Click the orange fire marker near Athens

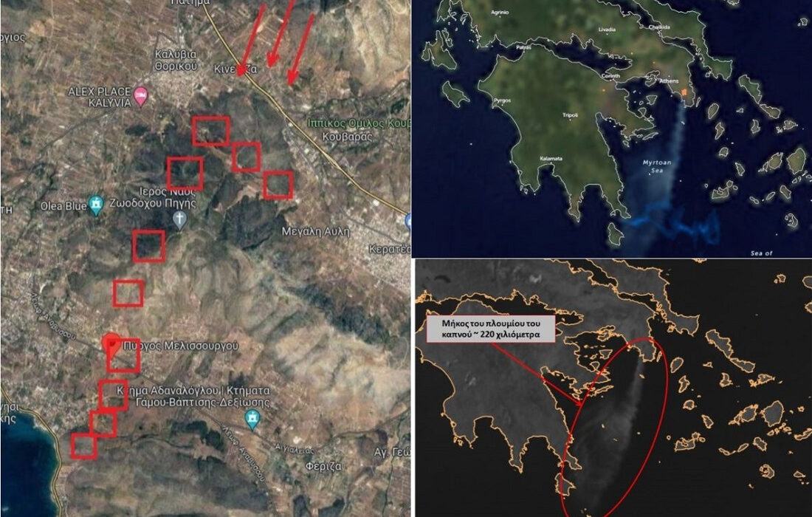click(684, 92)
